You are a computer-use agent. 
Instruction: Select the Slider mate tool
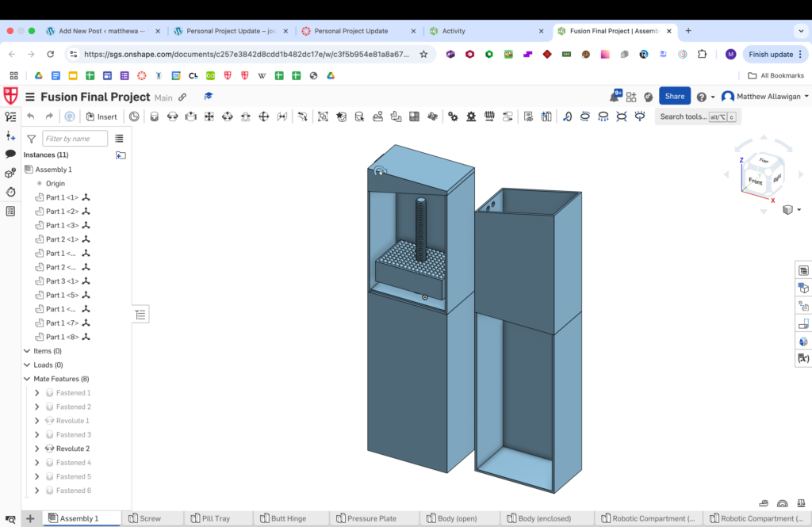pos(190,116)
